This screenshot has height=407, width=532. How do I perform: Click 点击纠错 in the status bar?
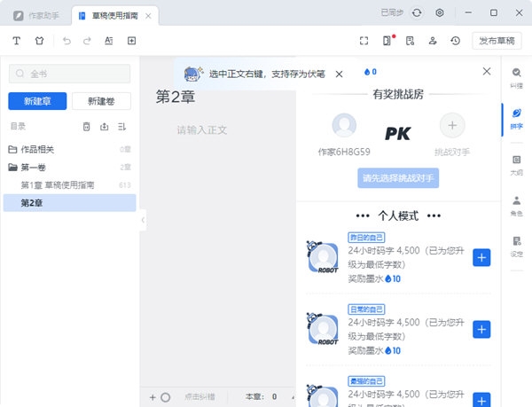click(x=199, y=397)
